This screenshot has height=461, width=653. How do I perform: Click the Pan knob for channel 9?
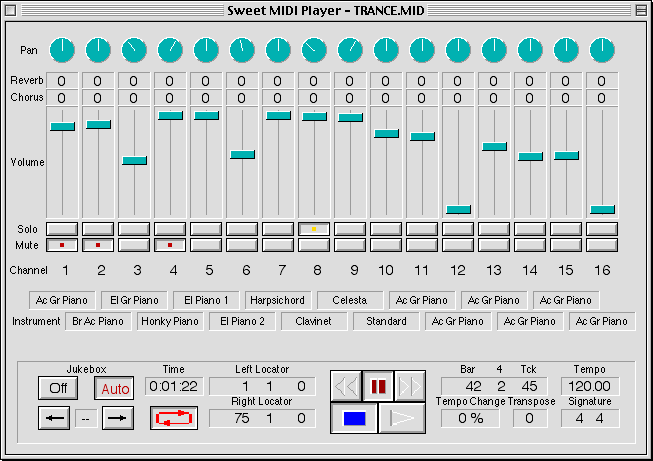[350, 50]
